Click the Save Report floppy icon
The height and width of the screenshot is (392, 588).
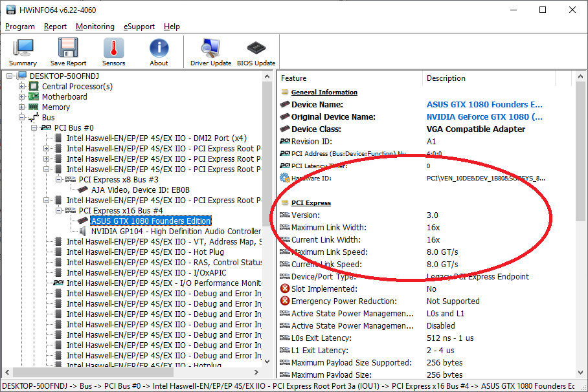(x=68, y=52)
